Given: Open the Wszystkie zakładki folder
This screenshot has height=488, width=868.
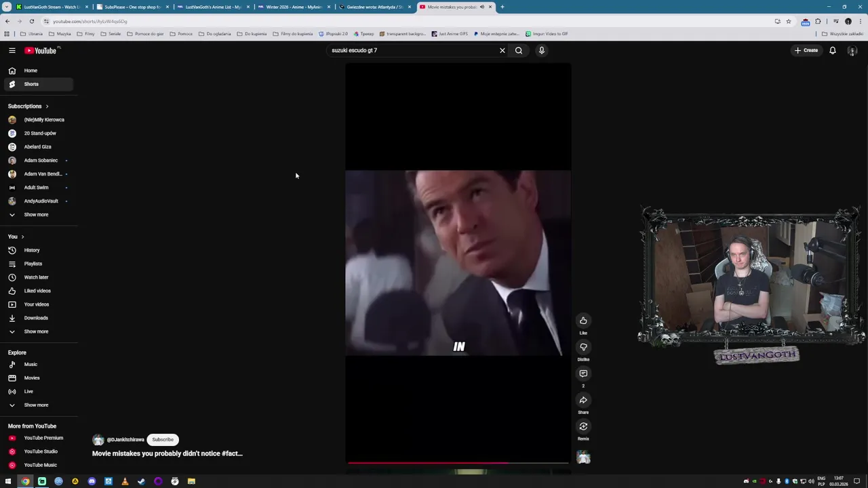Looking at the screenshot, I should click(844, 33).
